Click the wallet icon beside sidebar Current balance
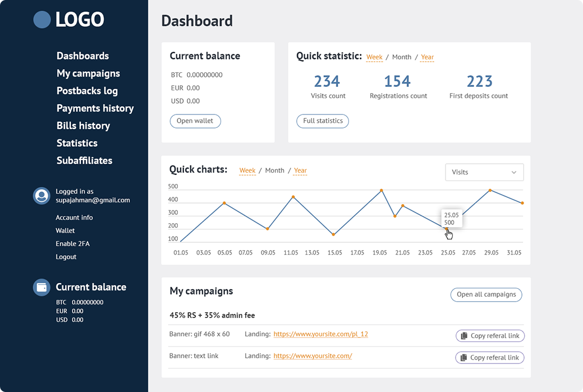583x392 pixels. pos(42,287)
